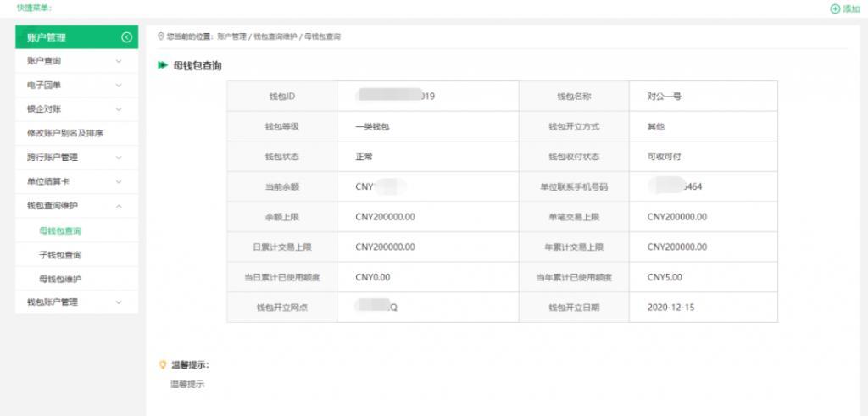Screen dimensions: 868x416
Task: Click the green arrow icon before 母钱包查询 title
Action: click(163, 65)
